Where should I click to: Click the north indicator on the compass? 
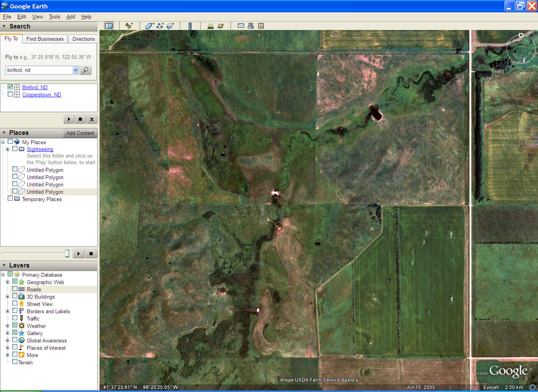(x=521, y=35)
